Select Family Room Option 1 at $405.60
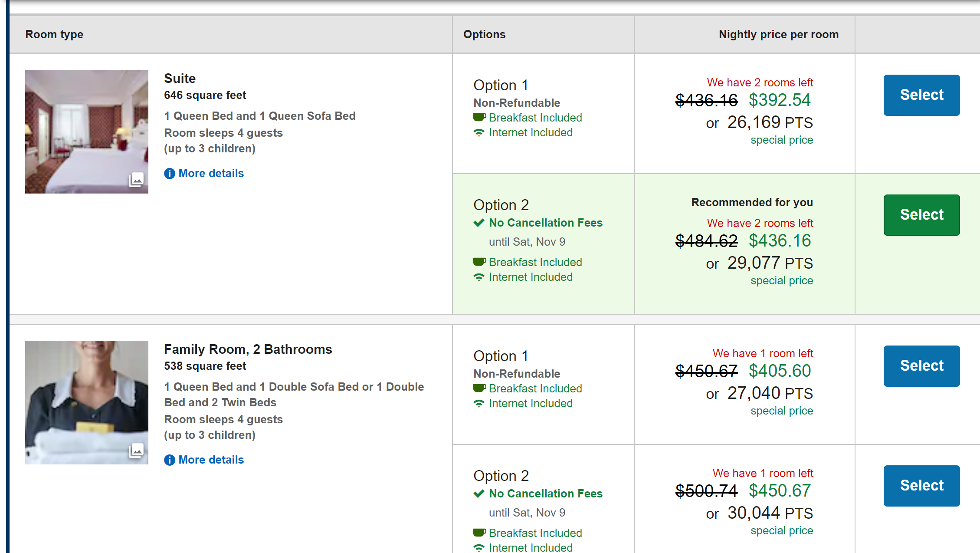The height and width of the screenshot is (553, 980). point(921,366)
